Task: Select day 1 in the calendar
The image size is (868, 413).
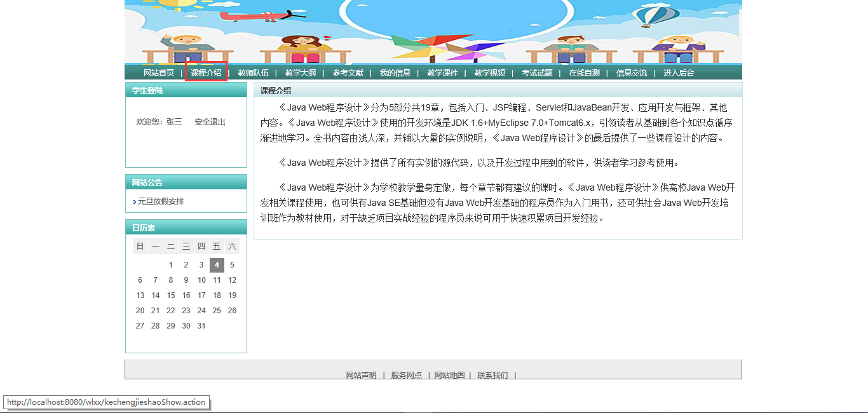Action: tap(171, 265)
